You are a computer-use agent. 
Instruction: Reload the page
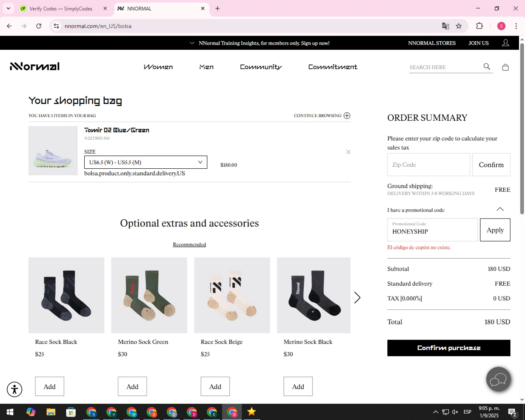[x=39, y=26]
